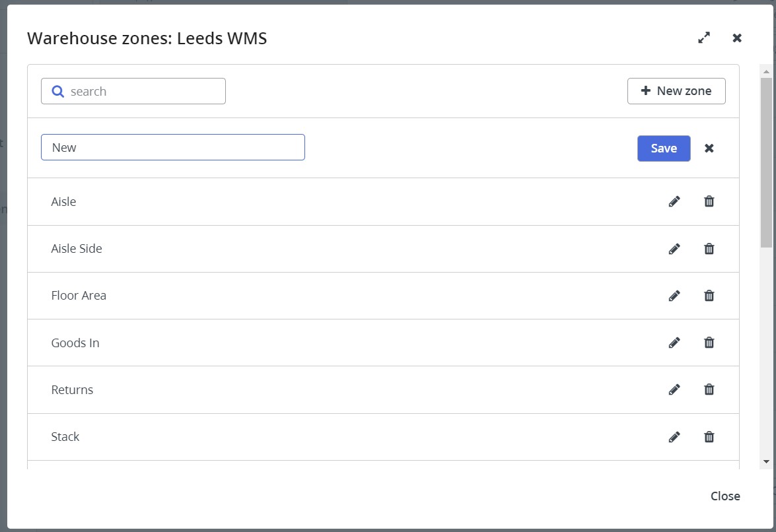This screenshot has height=532, width=776.
Task: Click the New zone button
Action: (x=676, y=91)
